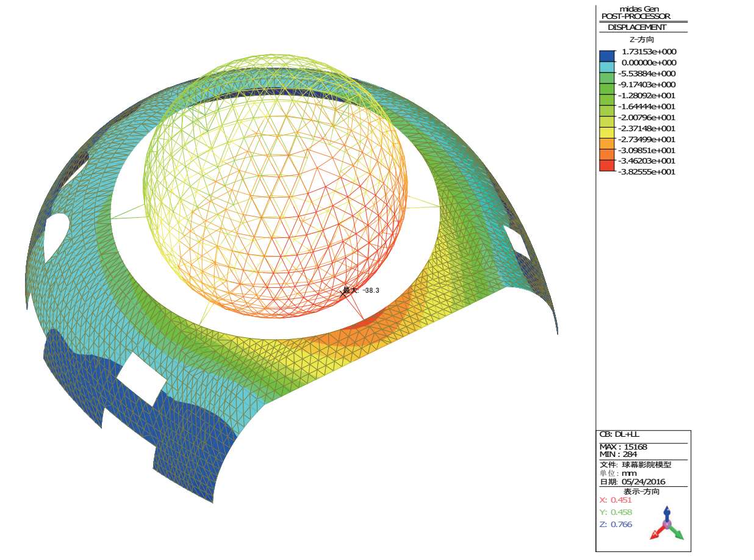Image resolution: width=754 pixels, height=560 pixels.
Task: Click legend value -3.82555e+001
Action: click(647, 172)
